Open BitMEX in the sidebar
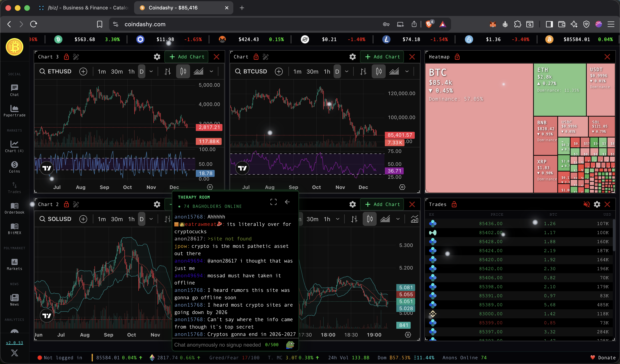 click(x=14, y=229)
